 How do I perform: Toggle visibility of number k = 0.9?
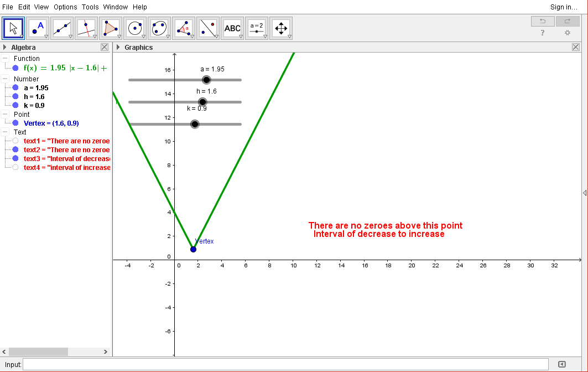pos(15,105)
